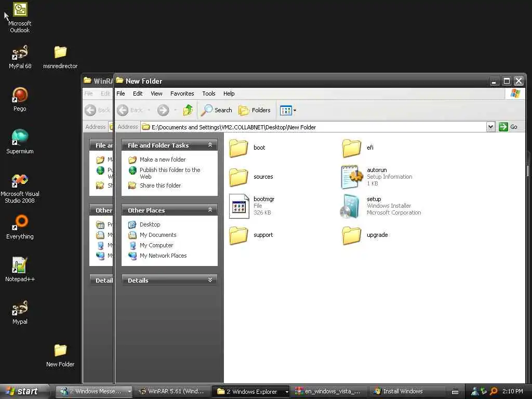Select the autorun setup information file
Viewport: 532px width, 399px height.
[376, 177]
